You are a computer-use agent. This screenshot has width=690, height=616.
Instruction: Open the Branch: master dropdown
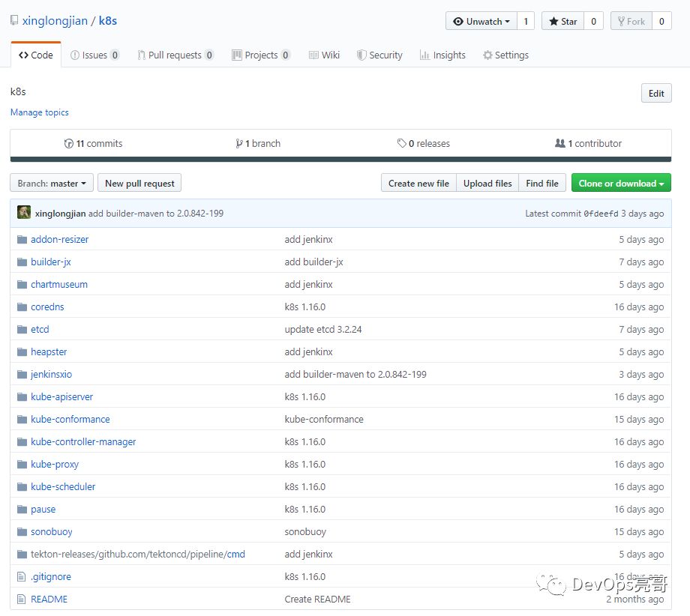tap(52, 183)
